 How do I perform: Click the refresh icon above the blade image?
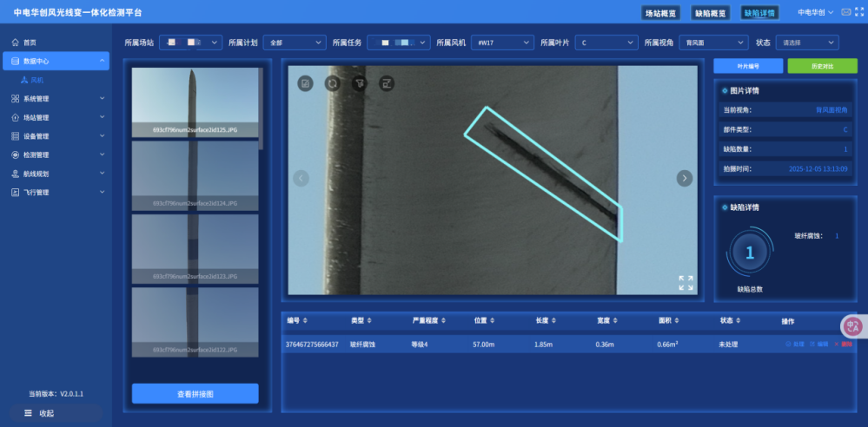pyautogui.click(x=332, y=83)
